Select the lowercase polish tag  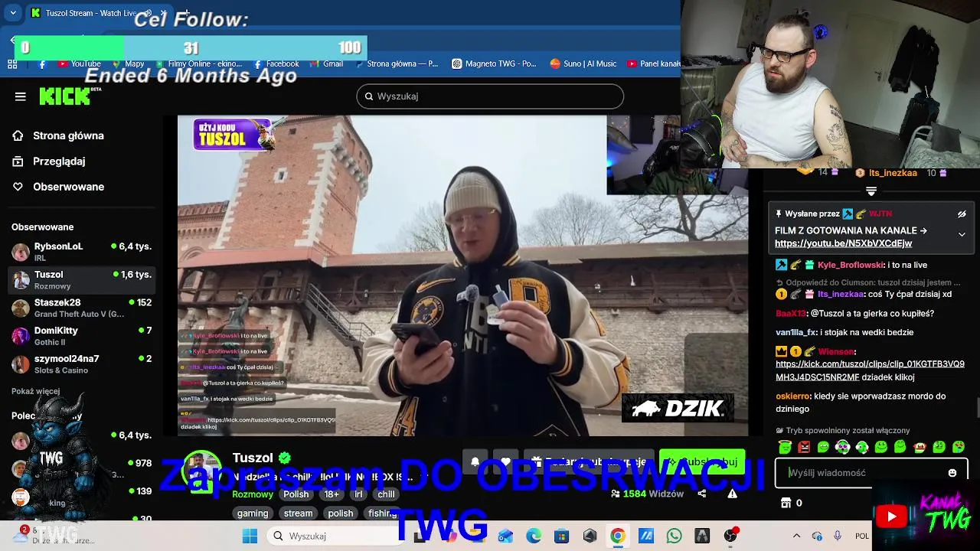pos(341,514)
